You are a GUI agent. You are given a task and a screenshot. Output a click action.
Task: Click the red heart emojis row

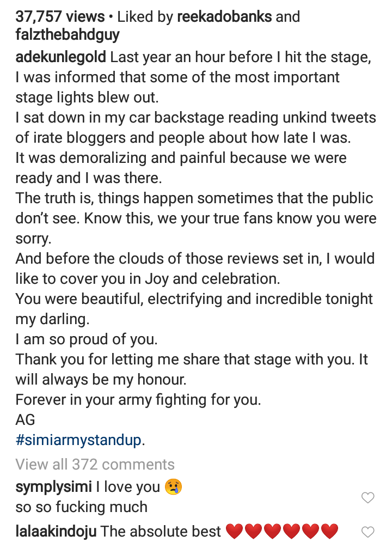(281, 531)
